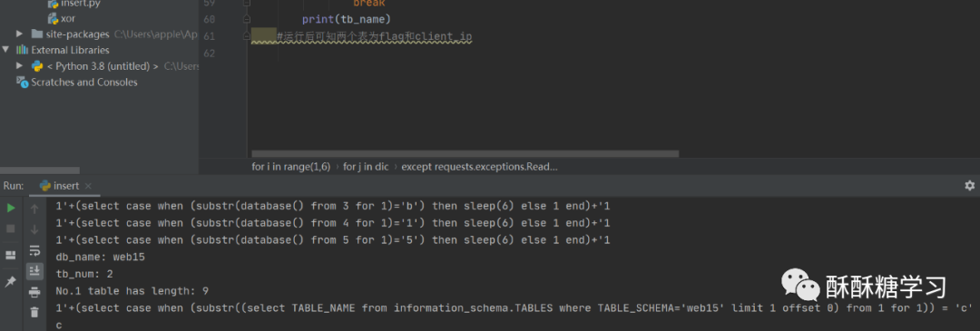980x331 pixels.
Task: Expand the Python 3.8 (untitled) node
Action: coord(19,65)
